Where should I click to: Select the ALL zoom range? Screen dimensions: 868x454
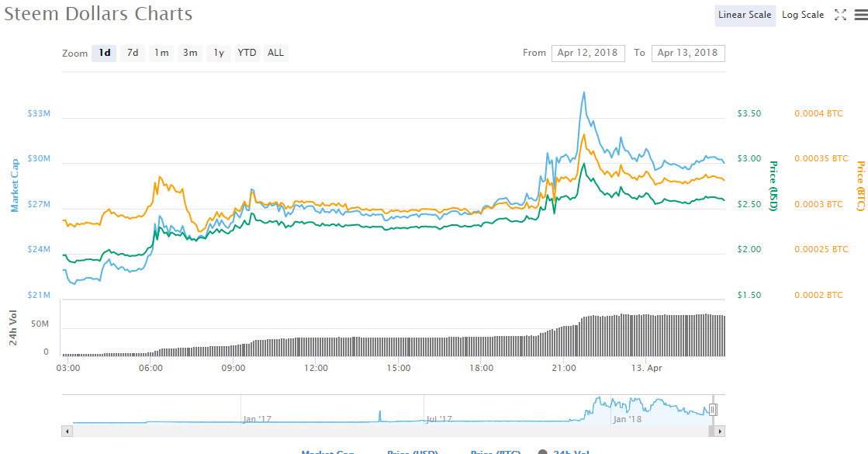click(275, 53)
